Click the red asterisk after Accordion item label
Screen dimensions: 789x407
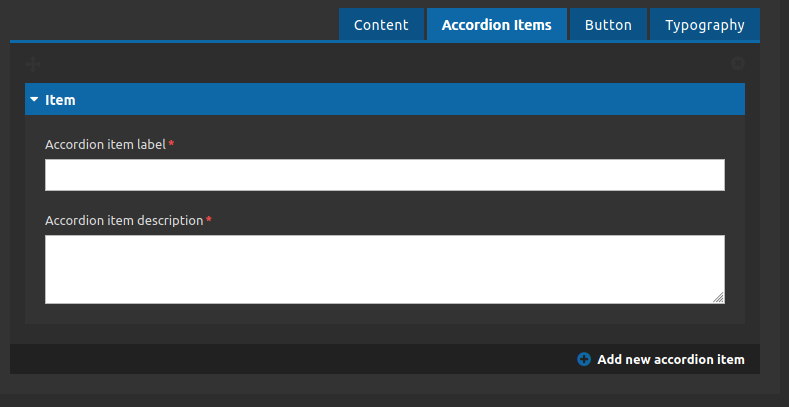(x=171, y=145)
